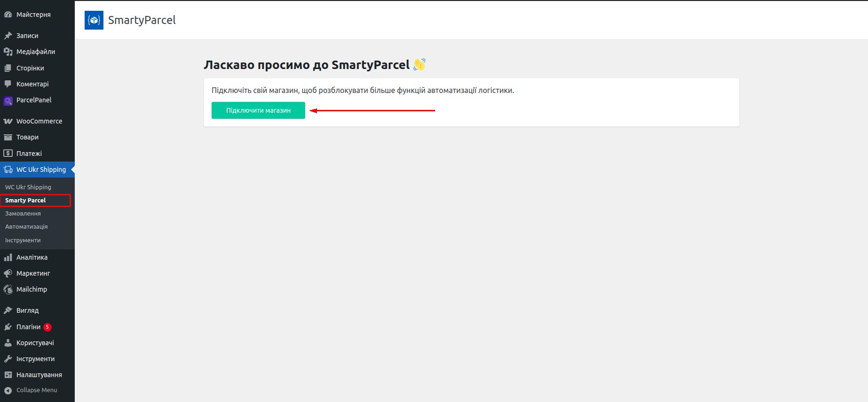868x402 pixels.
Task: Click the Медіафайли media icon
Action: (8, 52)
